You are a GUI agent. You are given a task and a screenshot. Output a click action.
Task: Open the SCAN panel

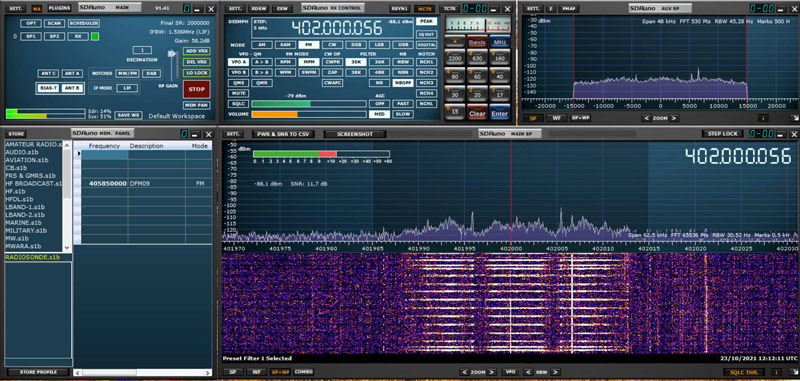[x=54, y=23]
